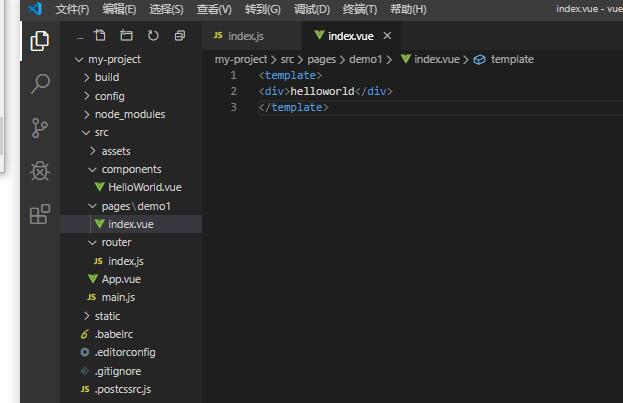The image size is (623, 403).
Task: Collapse the components folder
Action: tap(92, 170)
